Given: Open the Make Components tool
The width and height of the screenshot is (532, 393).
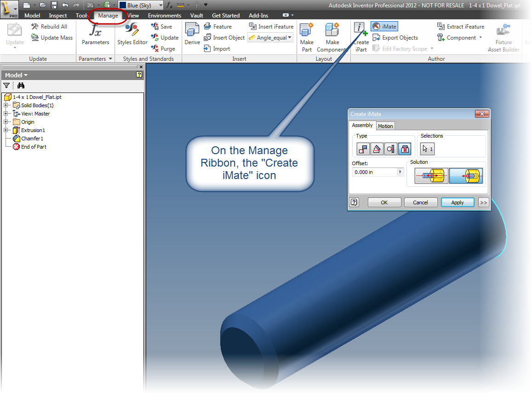Looking at the screenshot, I should click(x=332, y=37).
